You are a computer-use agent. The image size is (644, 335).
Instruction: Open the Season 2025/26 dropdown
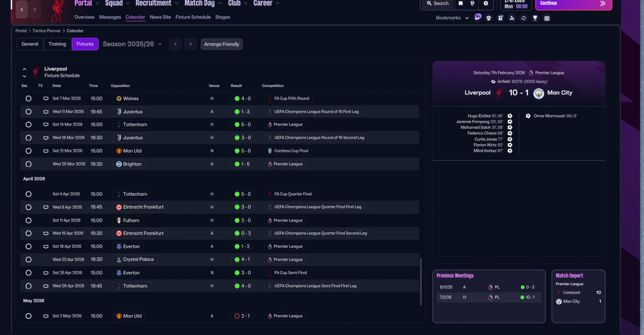132,44
